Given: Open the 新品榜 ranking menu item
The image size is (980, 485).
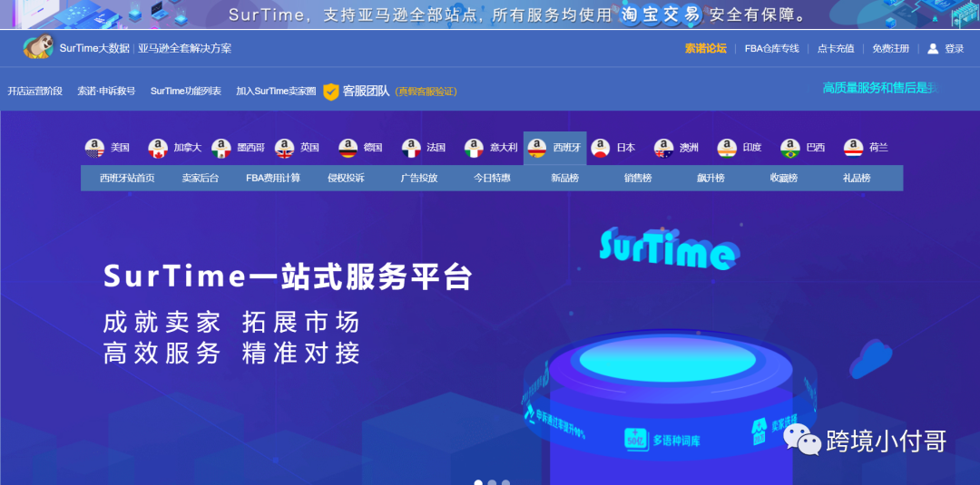Looking at the screenshot, I should click(564, 178).
